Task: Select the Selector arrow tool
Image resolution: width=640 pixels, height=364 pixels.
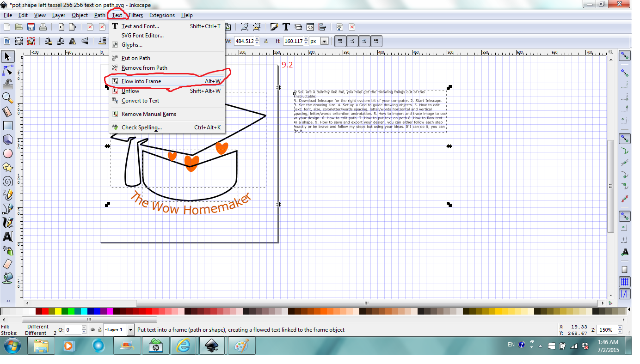Action: 8,56
